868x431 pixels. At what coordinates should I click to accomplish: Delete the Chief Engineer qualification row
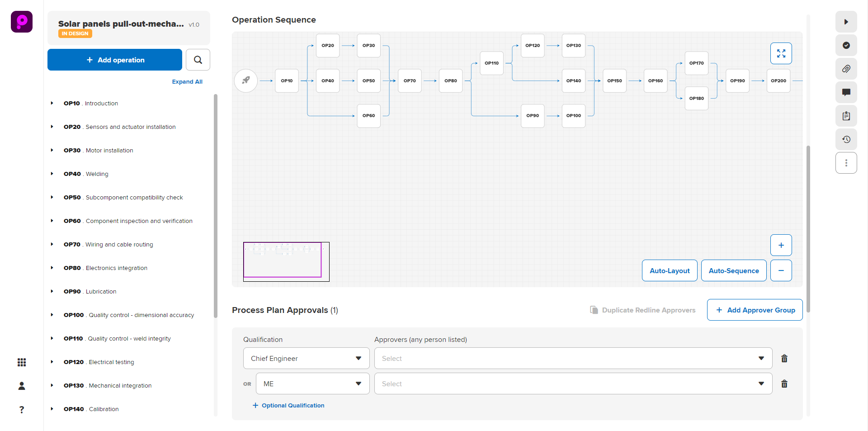pyautogui.click(x=784, y=359)
